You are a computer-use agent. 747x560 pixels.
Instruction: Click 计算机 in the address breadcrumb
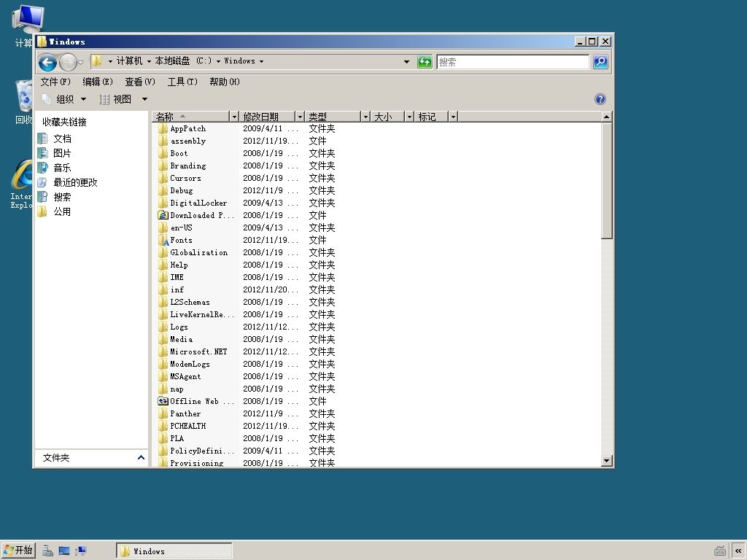(x=130, y=61)
